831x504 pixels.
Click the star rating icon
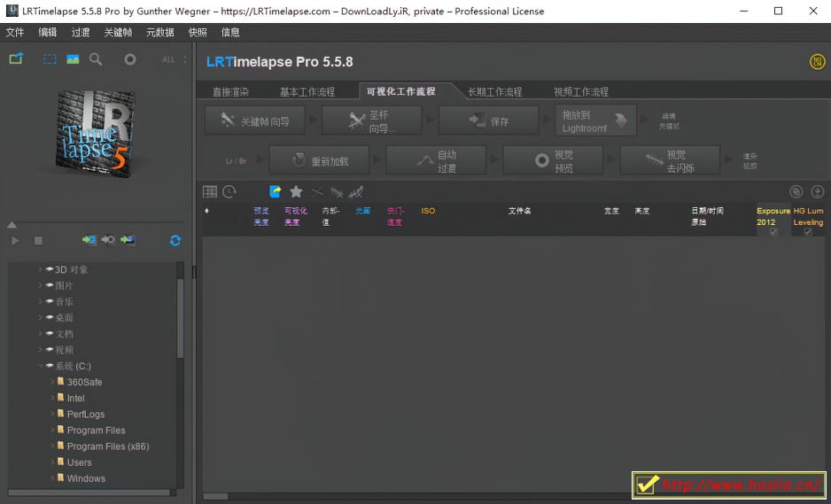pyautogui.click(x=296, y=191)
